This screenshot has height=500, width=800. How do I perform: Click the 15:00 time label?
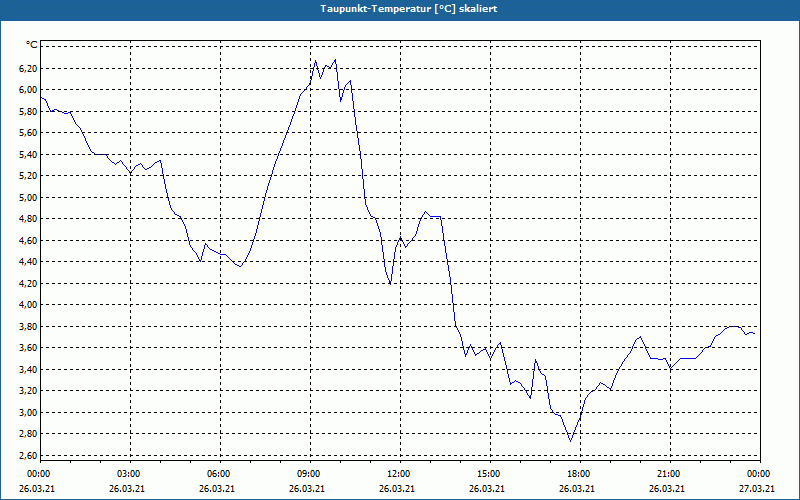(490, 474)
